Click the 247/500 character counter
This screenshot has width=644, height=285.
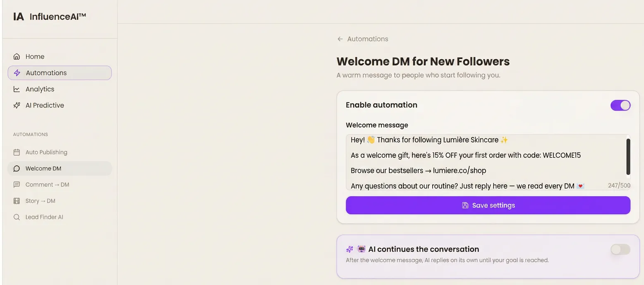point(619,186)
